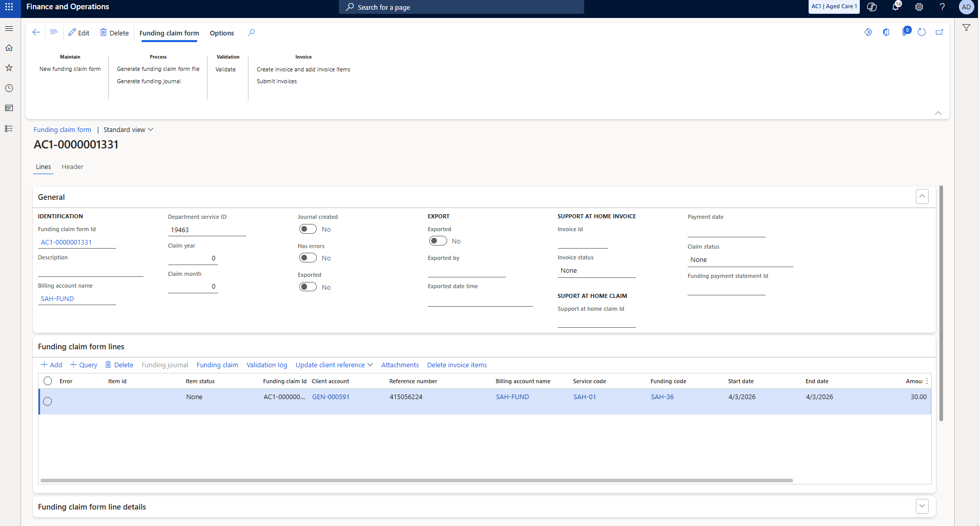
Task: Open the app launcher waffle icon
Action: pyautogui.click(x=9, y=7)
